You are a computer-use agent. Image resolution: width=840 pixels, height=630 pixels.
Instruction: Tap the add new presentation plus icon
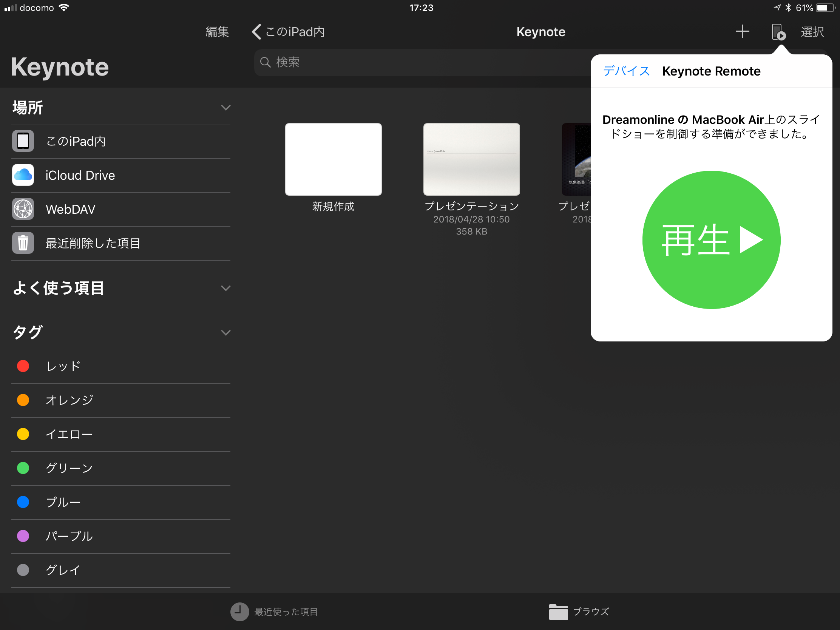(x=743, y=31)
